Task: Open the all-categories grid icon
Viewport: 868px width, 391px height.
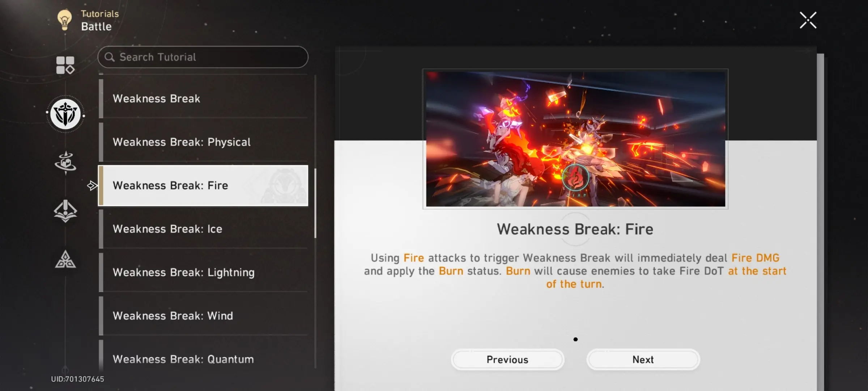Action: point(65,65)
